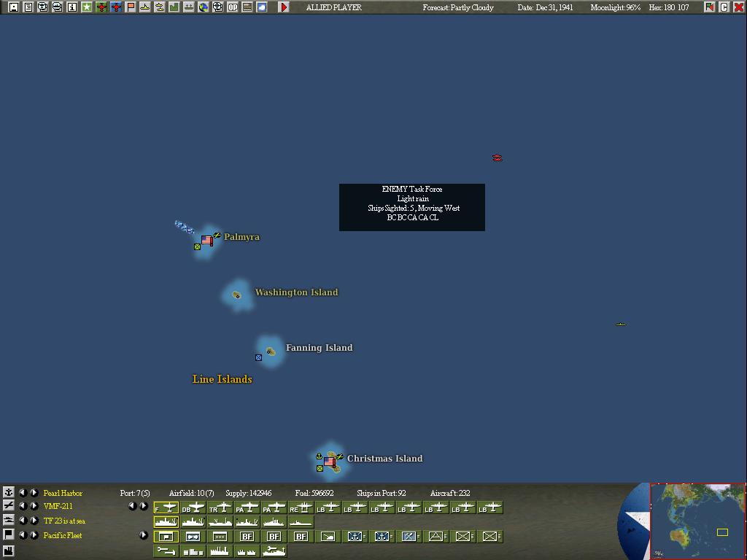Image resolution: width=747 pixels, height=560 pixels.
Task: Click the factory icon at bottom left
Action: tap(9, 551)
